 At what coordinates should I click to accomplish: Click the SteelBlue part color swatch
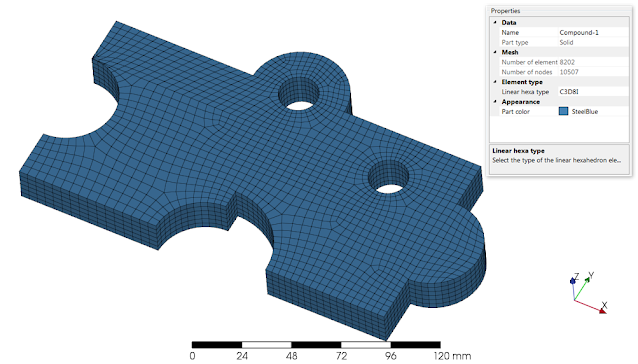(x=564, y=111)
